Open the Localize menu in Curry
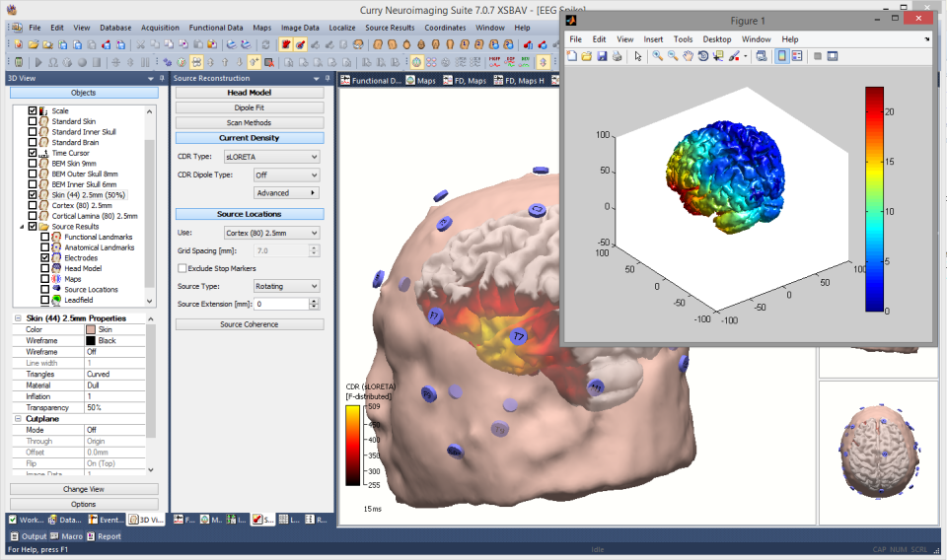Viewport: 947px width, 560px height. pyautogui.click(x=341, y=28)
